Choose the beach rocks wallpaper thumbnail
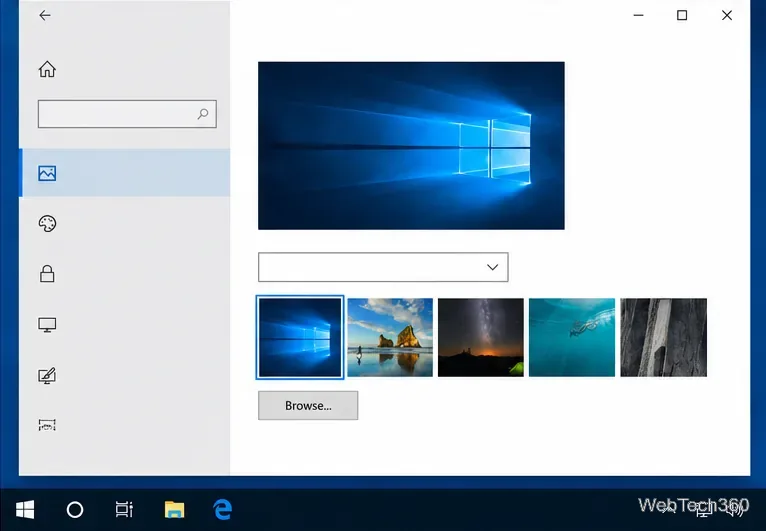 point(390,338)
